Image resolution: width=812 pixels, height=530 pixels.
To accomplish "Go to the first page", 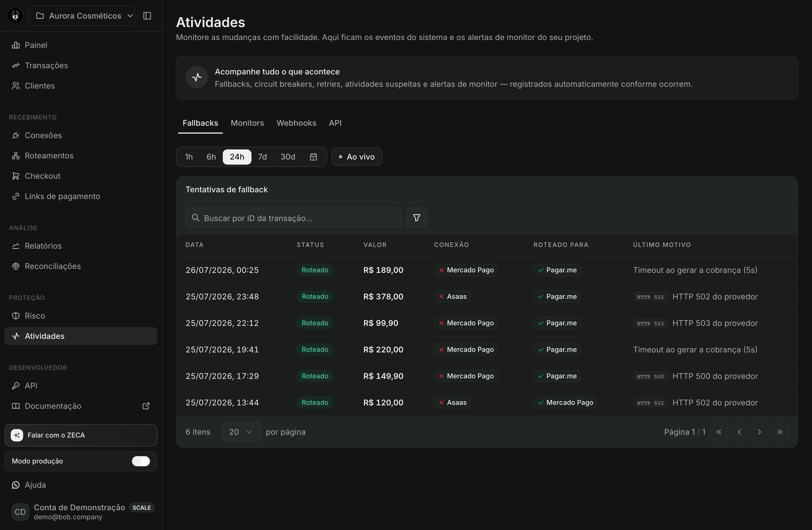I will [x=719, y=432].
